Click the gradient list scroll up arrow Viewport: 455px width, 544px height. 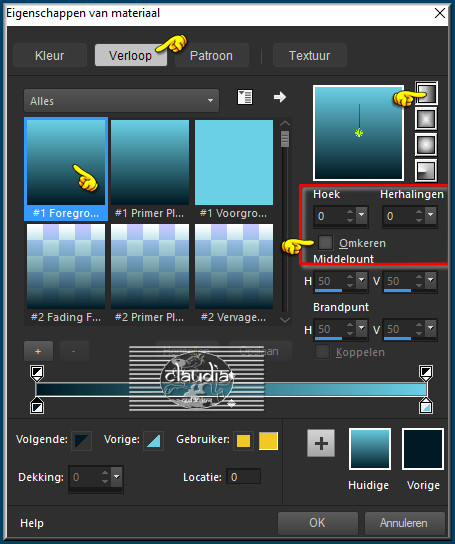pos(285,123)
